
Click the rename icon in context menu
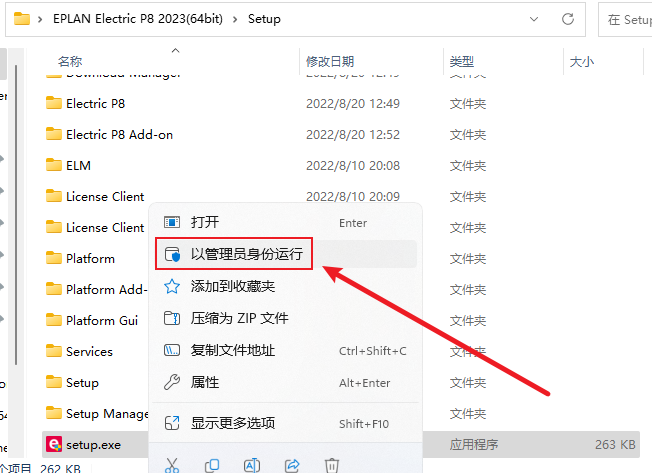(x=252, y=466)
